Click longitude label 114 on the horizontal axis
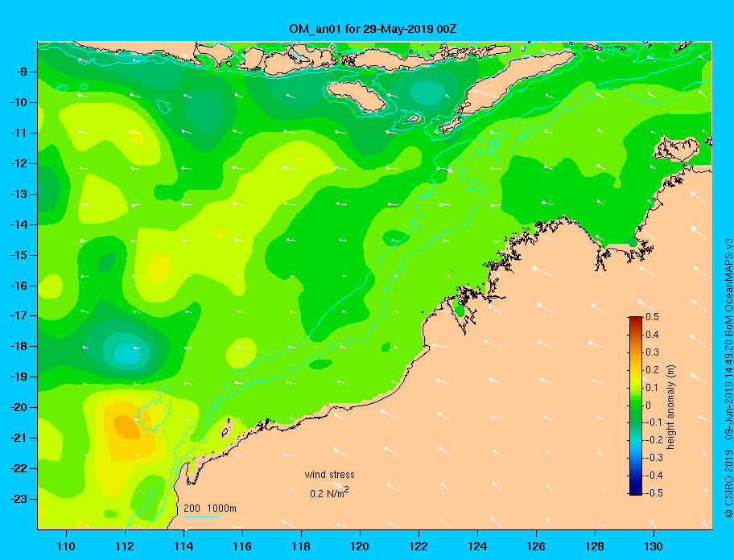The width and height of the screenshot is (734, 560). coord(183,546)
